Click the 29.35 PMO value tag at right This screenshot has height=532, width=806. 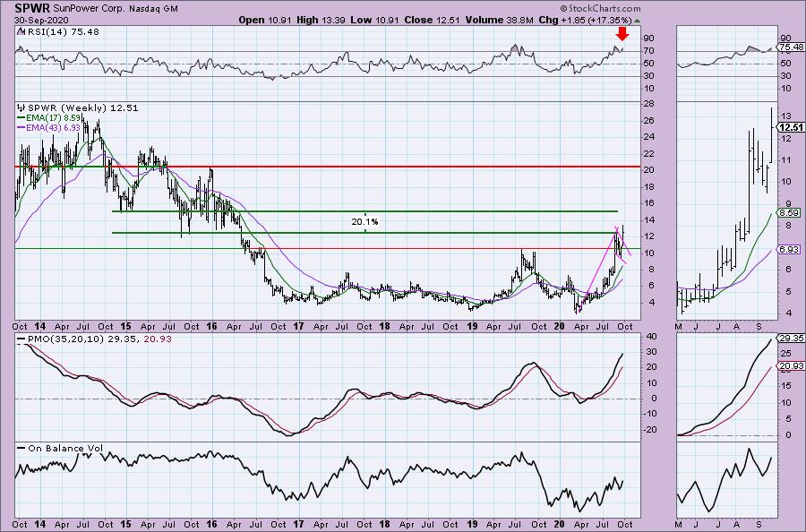click(792, 339)
